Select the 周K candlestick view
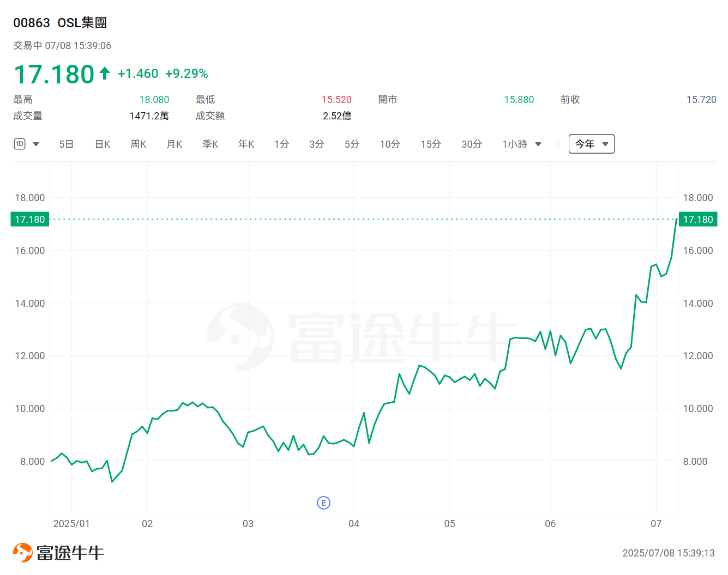The image size is (728, 575). click(138, 144)
